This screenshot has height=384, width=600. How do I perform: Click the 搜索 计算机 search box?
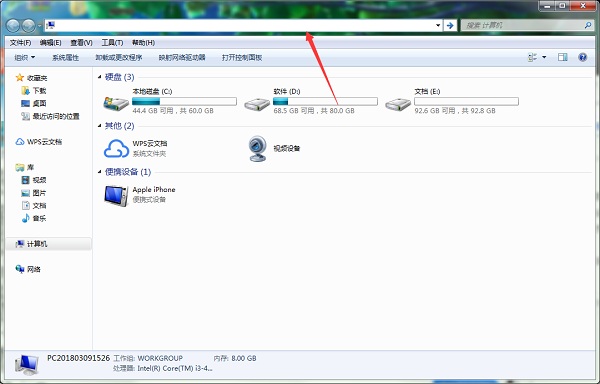527,26
